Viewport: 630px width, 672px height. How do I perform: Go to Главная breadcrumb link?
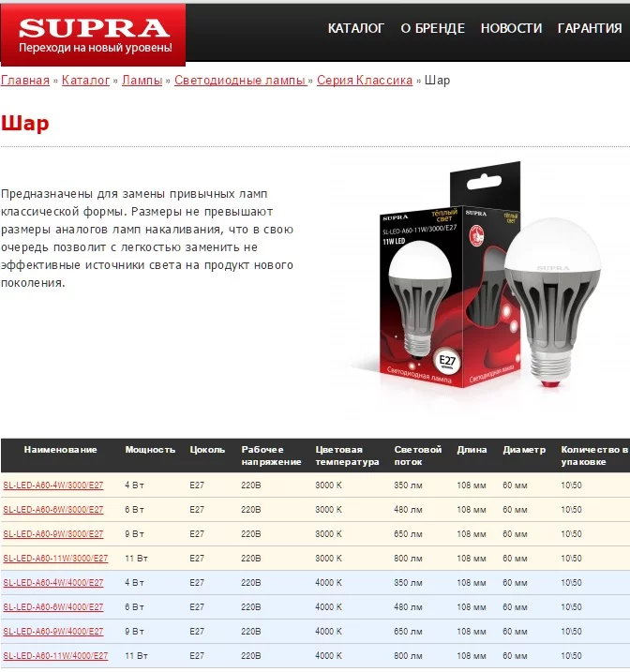tap(25, 81)
